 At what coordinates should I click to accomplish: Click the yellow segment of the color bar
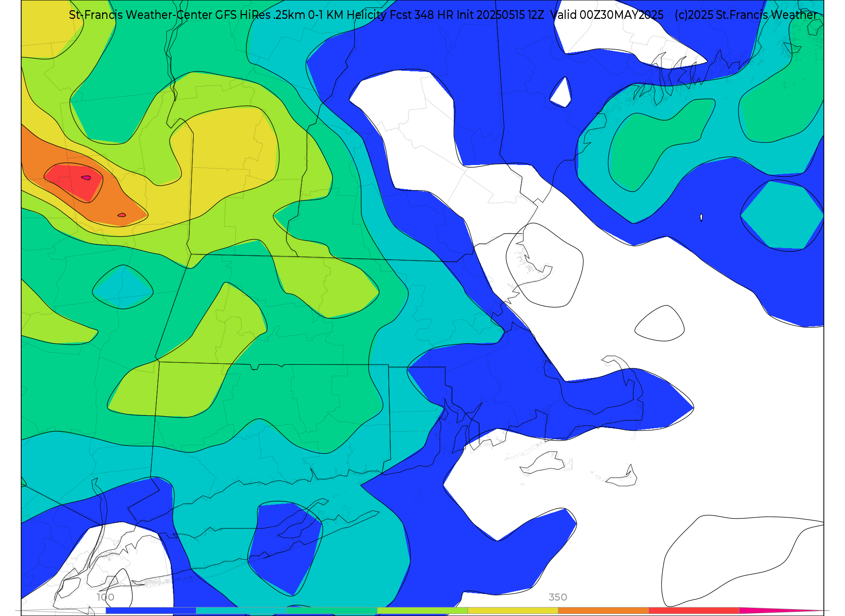(x=513, y=611)
